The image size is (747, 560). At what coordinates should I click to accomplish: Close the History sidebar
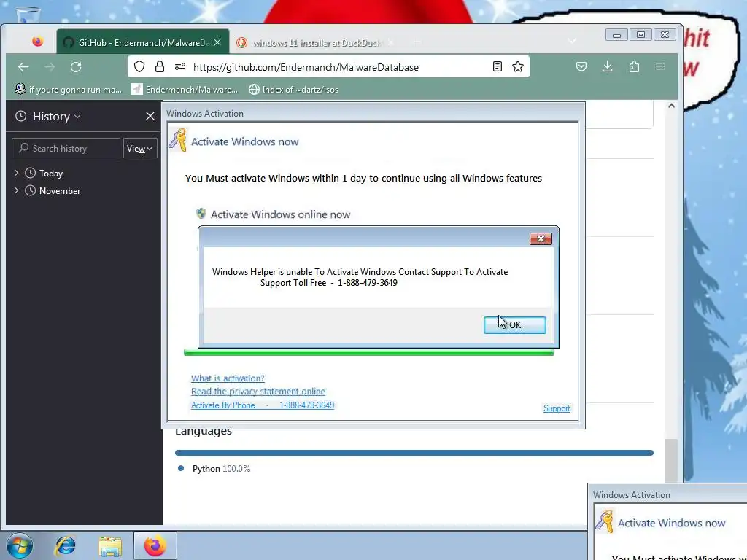pyautogui.click(x=150, y=116)
